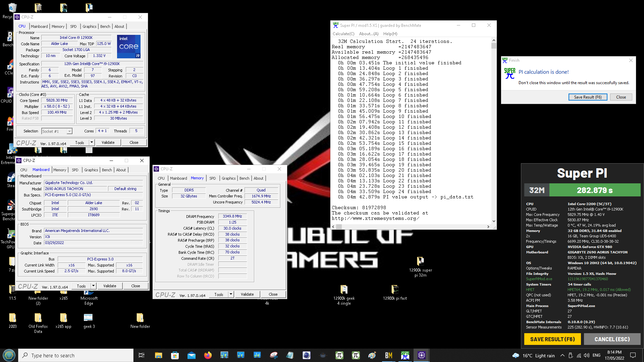Screen dimensions: 644x362
Task: Expand Tools arrow in CPU-Z CPU window
Action: click(x=92, y=142)
